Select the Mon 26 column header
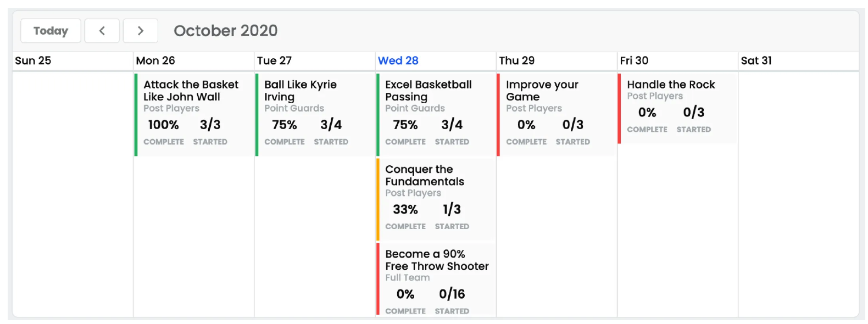868x324 pixels. coord(155,60)
